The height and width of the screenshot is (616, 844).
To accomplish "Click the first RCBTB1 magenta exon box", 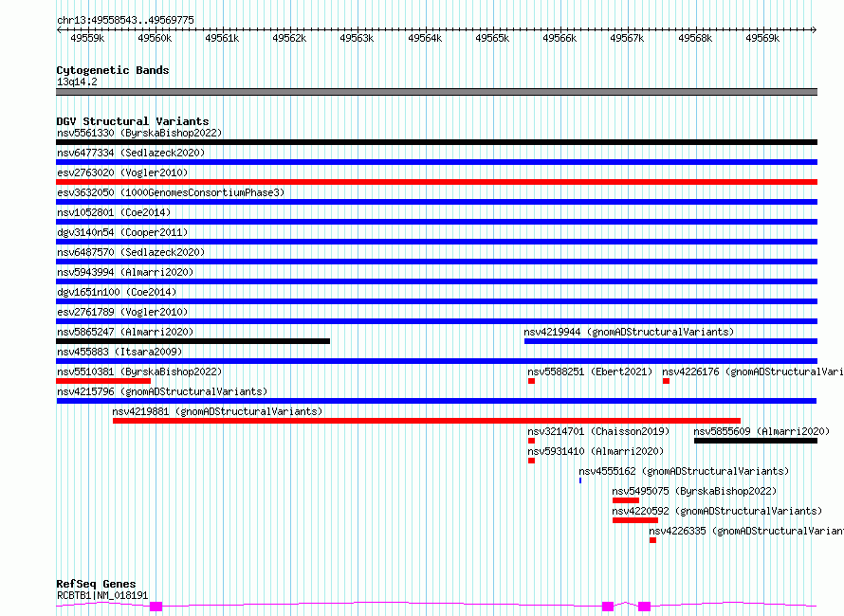I will (156, 607).
